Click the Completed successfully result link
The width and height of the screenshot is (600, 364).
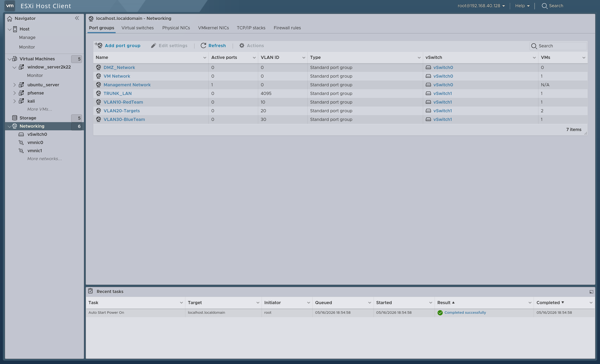[465, 313]
